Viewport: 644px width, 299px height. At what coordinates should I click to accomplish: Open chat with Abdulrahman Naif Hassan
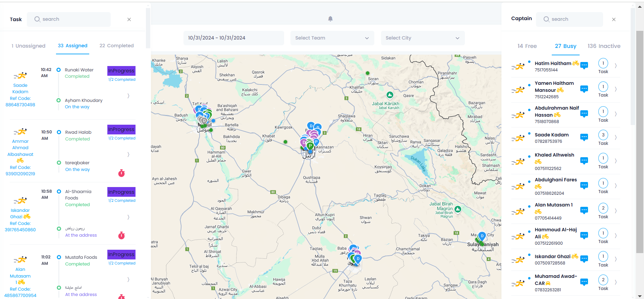[x=584, y=114]
